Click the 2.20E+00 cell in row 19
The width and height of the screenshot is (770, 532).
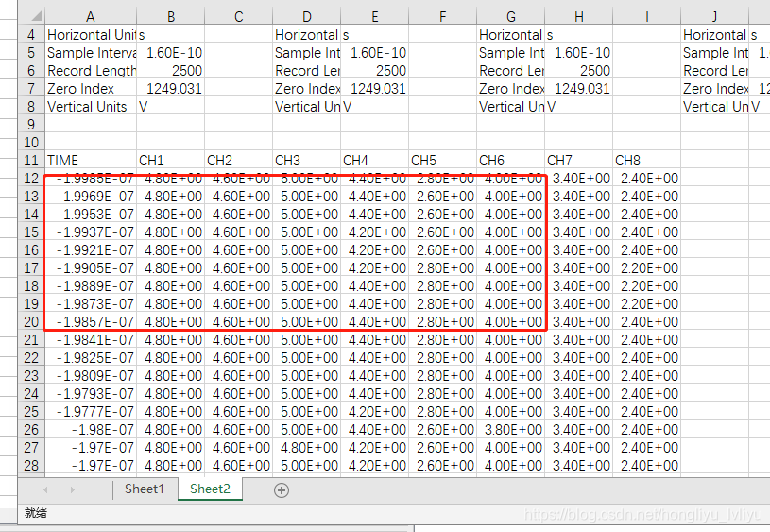(646, 304)
